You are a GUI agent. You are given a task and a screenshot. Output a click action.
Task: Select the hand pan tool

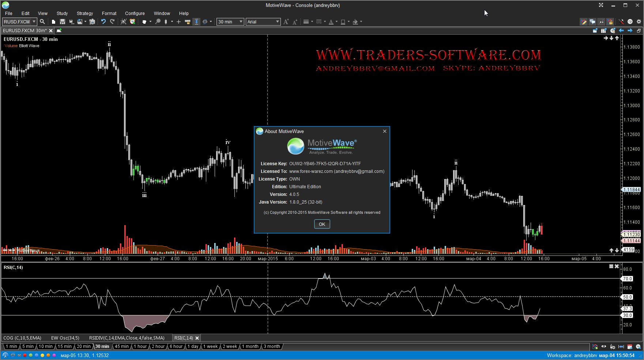[144, 22]
